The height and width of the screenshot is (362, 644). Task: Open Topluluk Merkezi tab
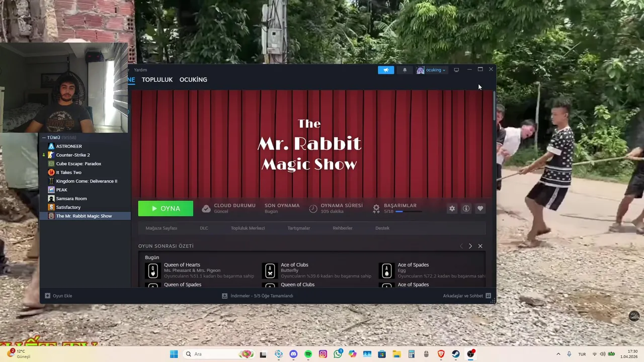point(248,228)
